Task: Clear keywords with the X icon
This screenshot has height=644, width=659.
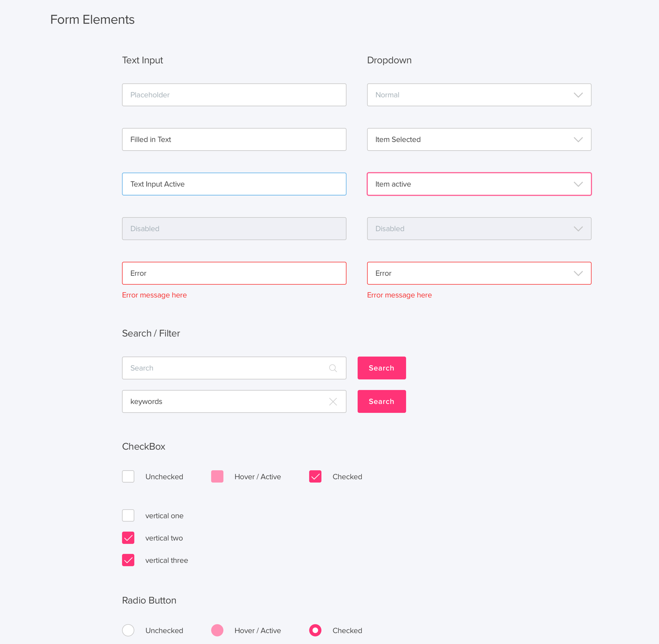Action: [333, 401]
